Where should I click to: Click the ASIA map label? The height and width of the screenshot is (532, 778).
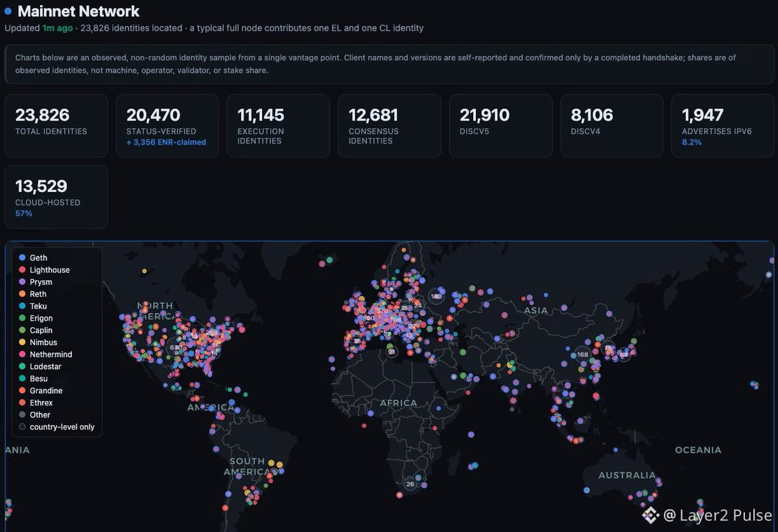536,310
